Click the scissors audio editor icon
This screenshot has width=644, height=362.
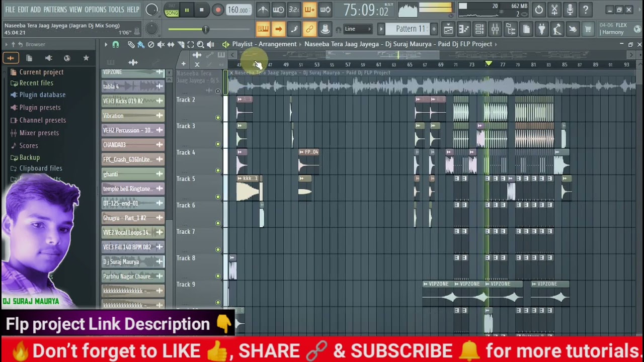[x=554, y=10]
